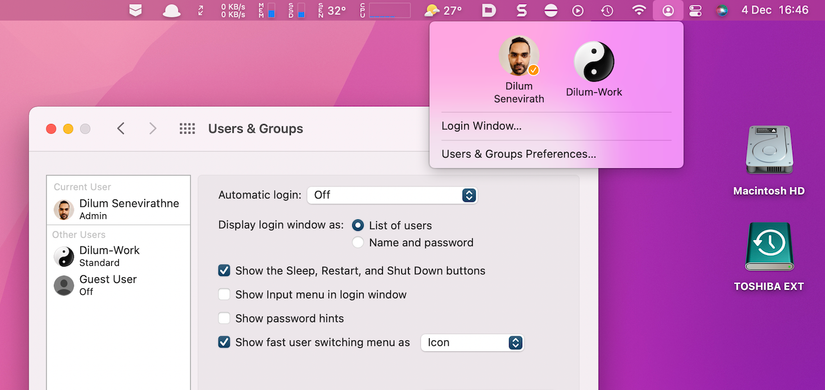Click the hat-shaped menu bar icon

[172, 11]
